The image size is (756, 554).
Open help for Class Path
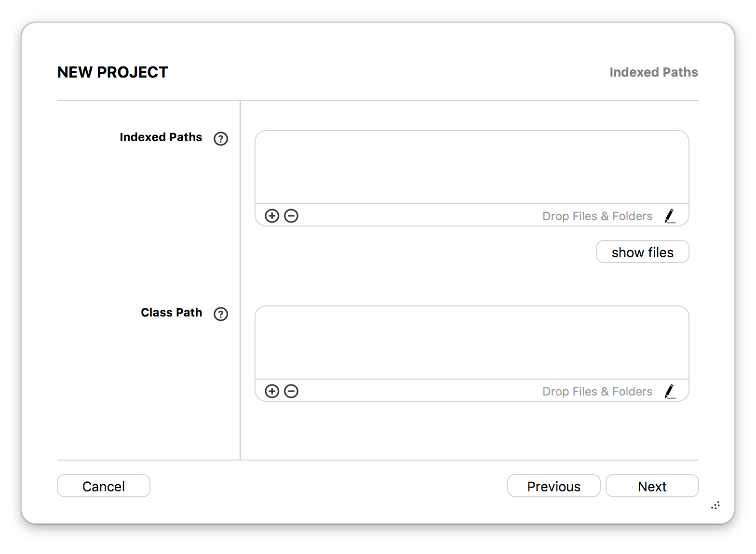221,314
